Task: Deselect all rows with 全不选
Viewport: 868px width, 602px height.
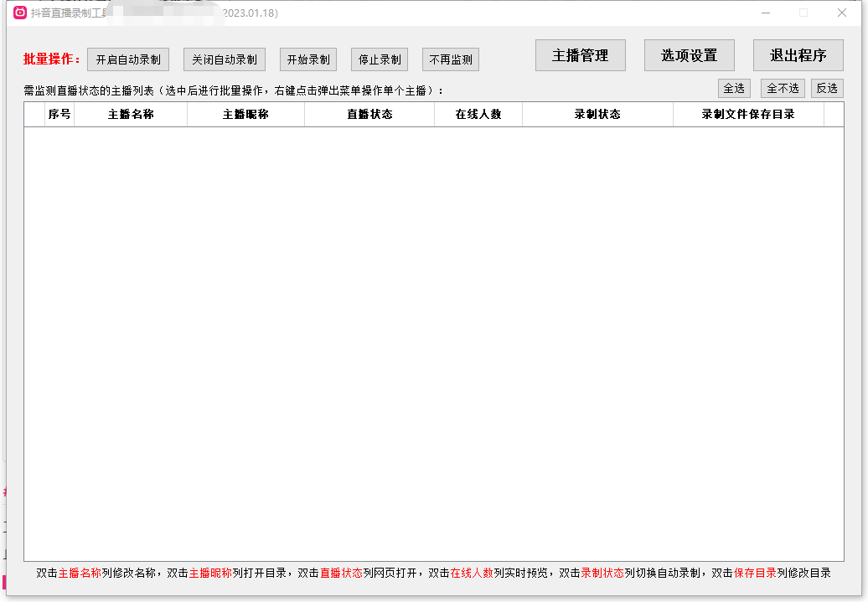Action: (x=783, y=88)
